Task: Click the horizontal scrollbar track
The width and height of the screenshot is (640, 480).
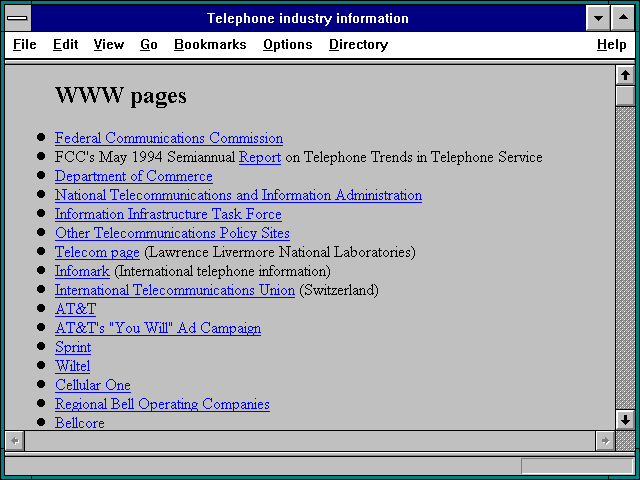Action: point(310,441)
